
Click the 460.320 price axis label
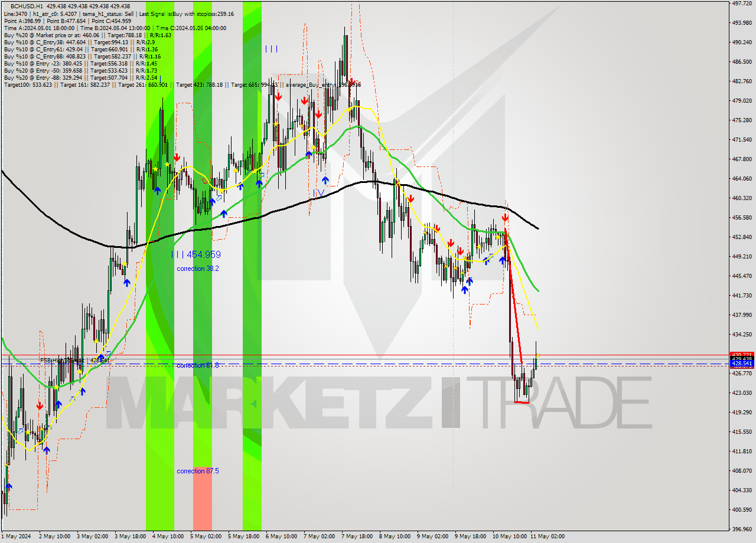pyautogui.click(x=741, y=198)
